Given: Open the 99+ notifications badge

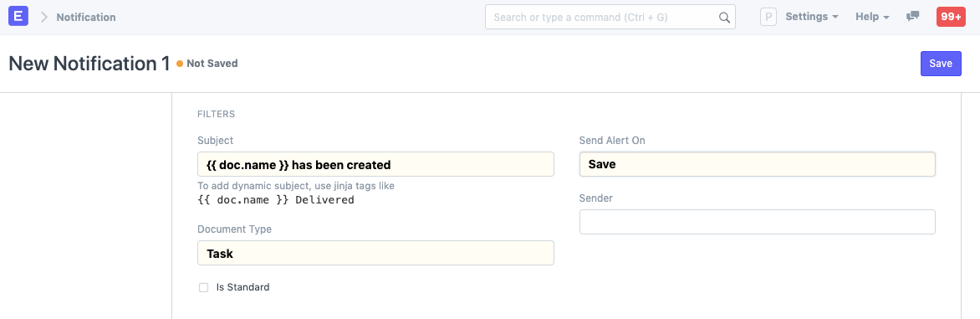Looking at the screenshot, I should point(951,17).
